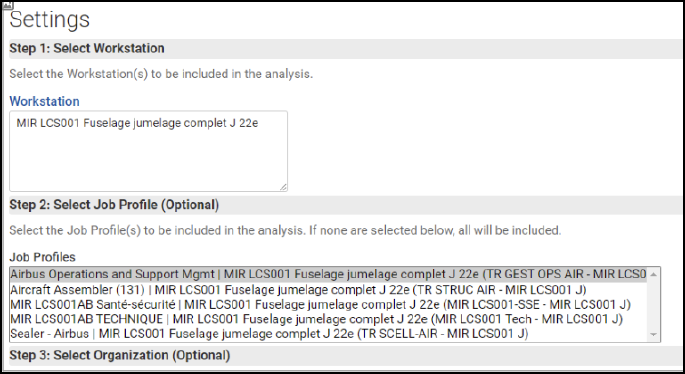
Task: Click the Workstation box resize handle
Action: 283,187
